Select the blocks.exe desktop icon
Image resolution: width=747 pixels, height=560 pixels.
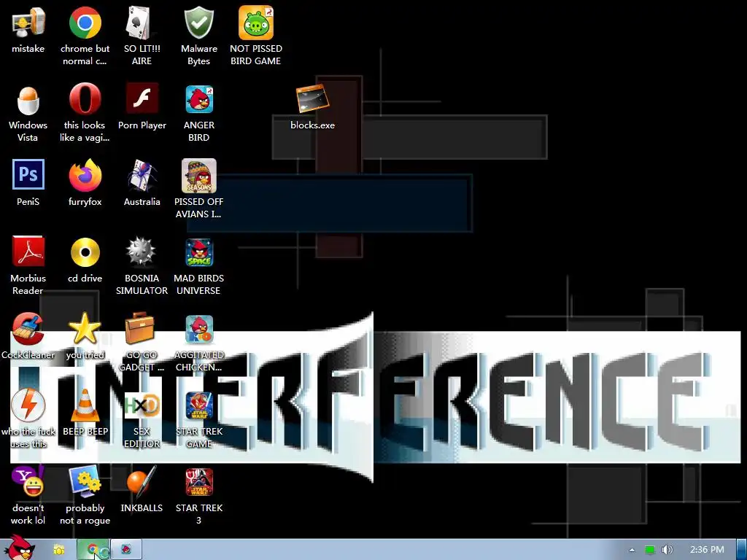[x=312, y=98]
